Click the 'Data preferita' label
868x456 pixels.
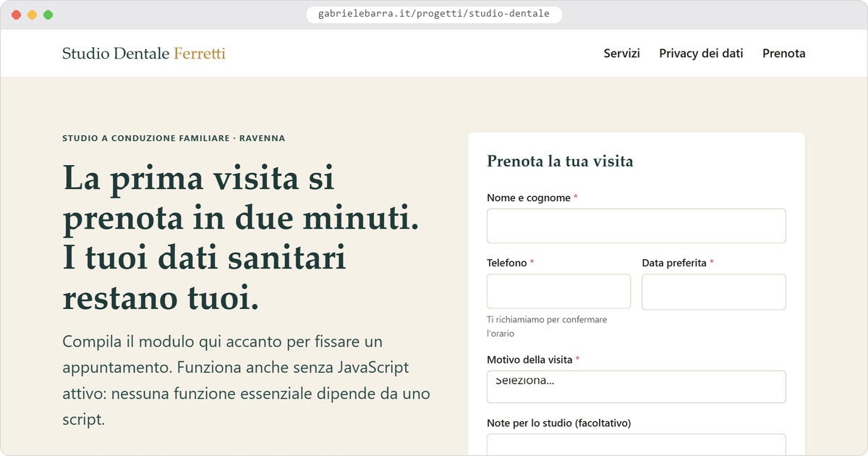[x=674, y=263]
